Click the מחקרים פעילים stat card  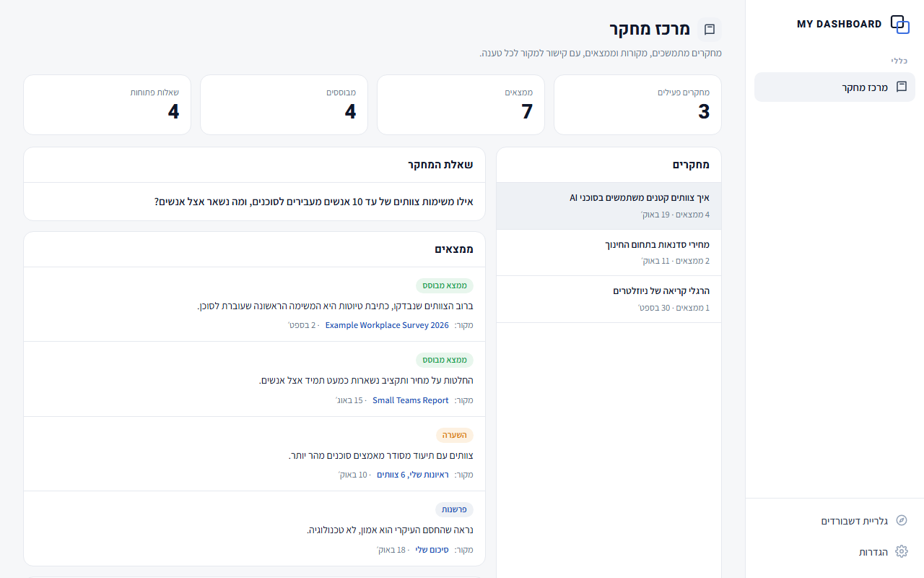[x=637, y=105]
